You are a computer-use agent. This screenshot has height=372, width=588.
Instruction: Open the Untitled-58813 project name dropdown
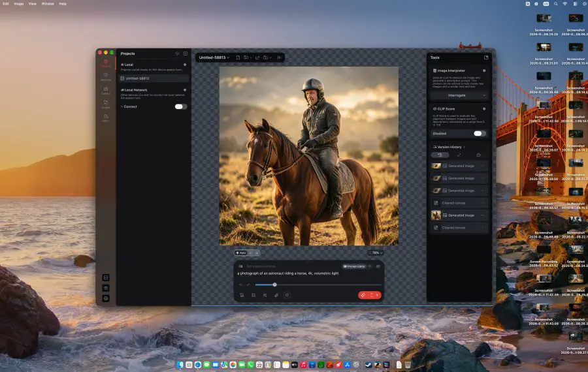pos(214,57)
